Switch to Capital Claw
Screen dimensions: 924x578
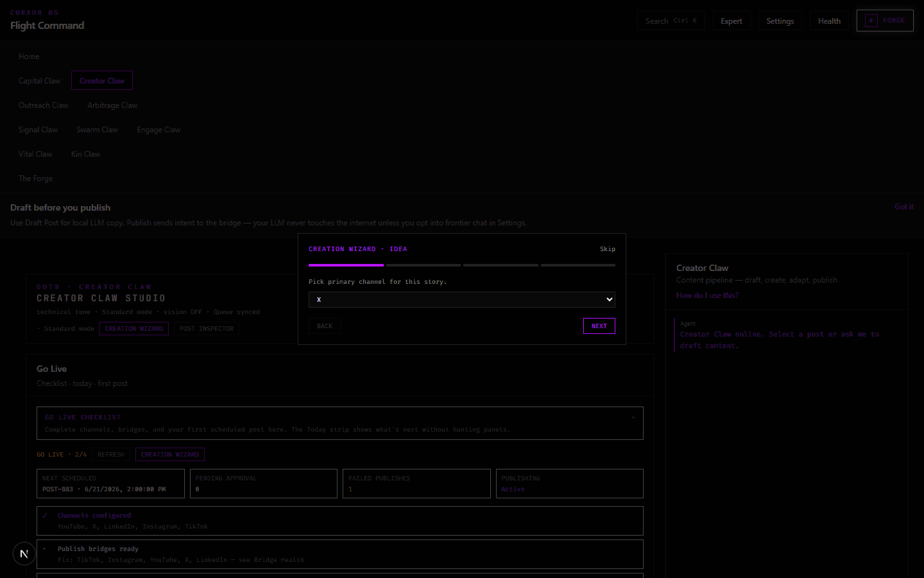pos(39,81)
